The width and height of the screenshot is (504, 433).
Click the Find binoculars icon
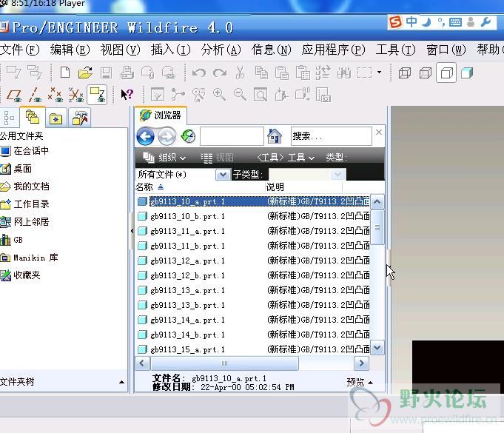(x=344, y=73)
